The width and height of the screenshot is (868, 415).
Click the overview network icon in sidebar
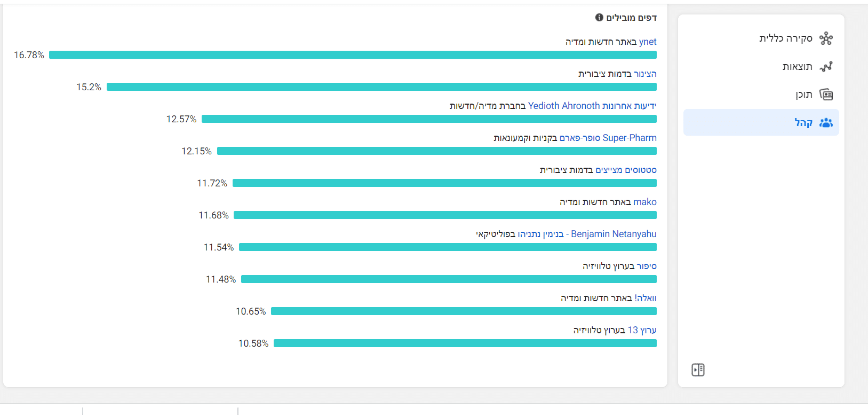(x=826, y=38)
